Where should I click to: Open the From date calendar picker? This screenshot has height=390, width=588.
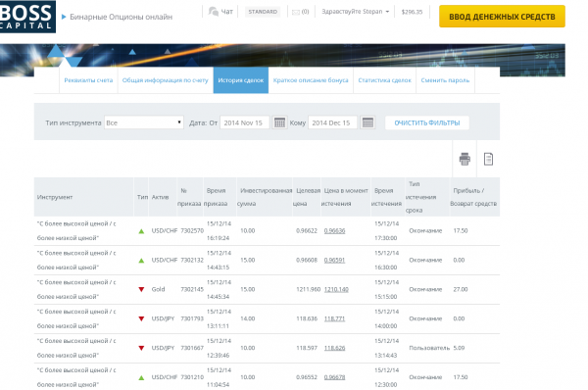pyautogui.click(x=279, y=122)
